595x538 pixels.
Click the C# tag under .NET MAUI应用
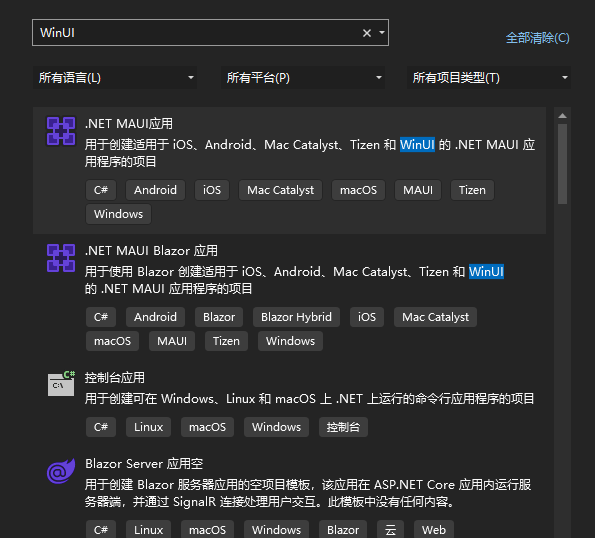click(101, 190)
